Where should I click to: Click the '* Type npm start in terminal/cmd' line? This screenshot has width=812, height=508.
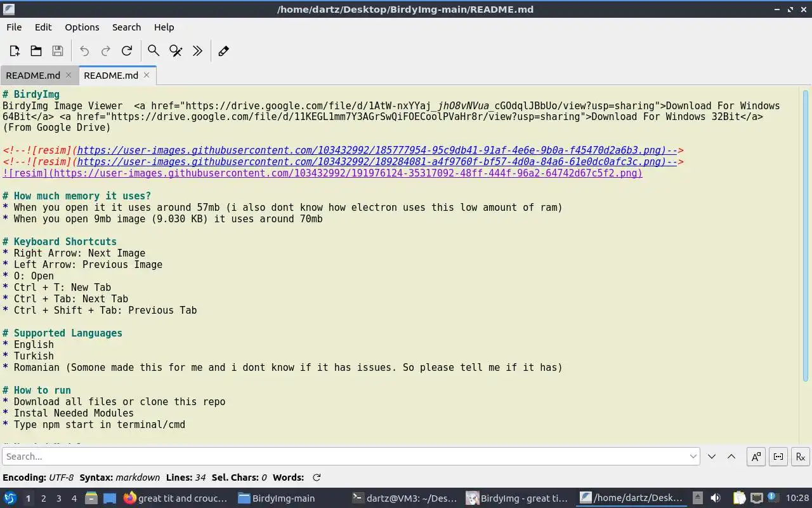[x=94, y=425]
